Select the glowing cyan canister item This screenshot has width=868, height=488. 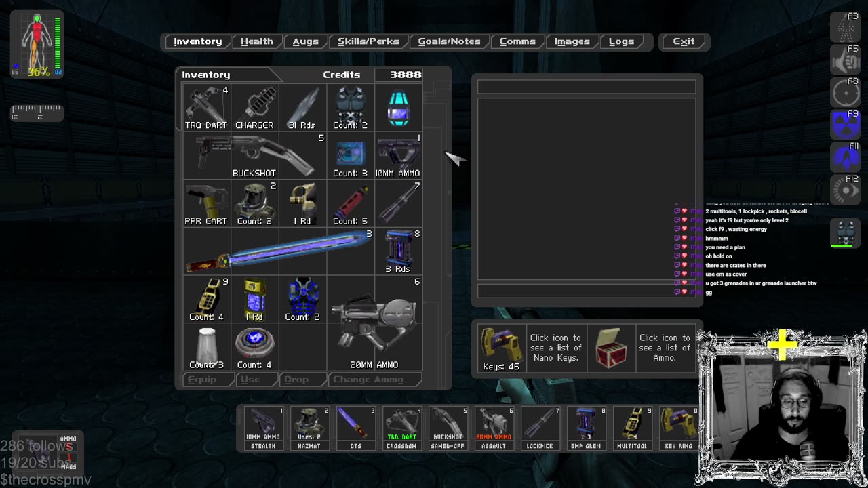pos(398,107)
